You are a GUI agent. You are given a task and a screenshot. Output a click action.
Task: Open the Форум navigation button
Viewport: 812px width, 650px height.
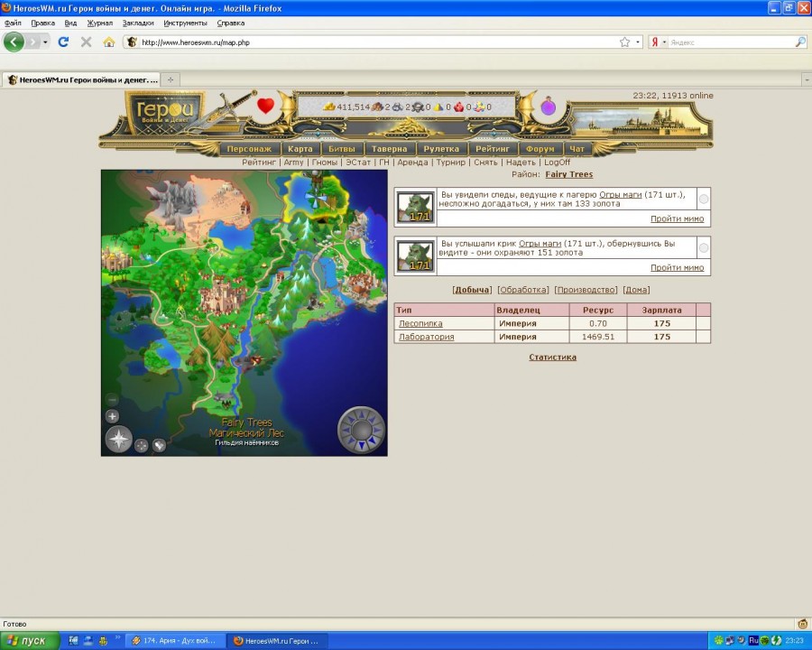click(540, 149)
